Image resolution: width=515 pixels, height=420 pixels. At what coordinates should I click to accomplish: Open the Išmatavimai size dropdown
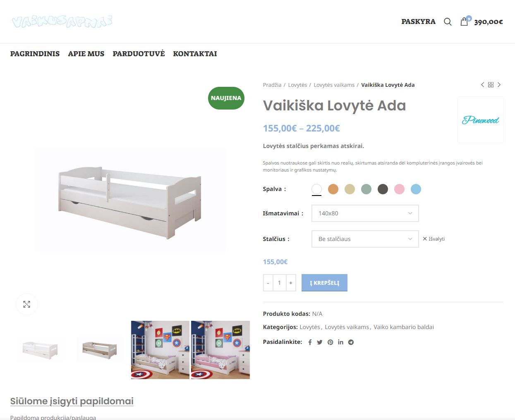[365, 213]
